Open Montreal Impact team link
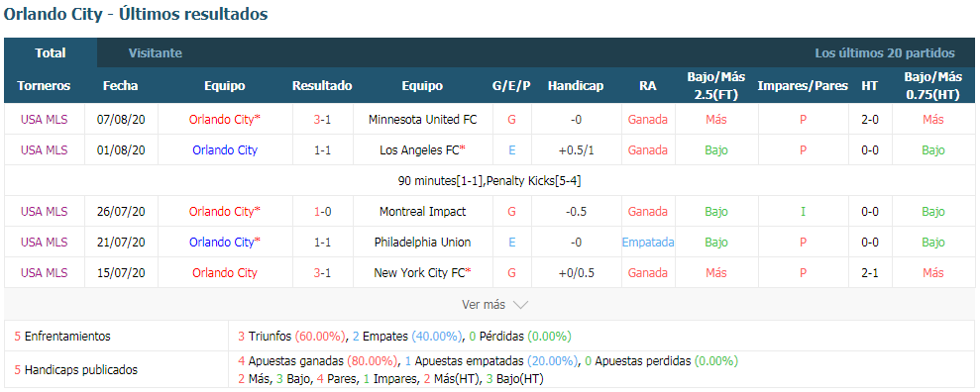Viewport: 980px width, 392px height. [x=422, y=211]
